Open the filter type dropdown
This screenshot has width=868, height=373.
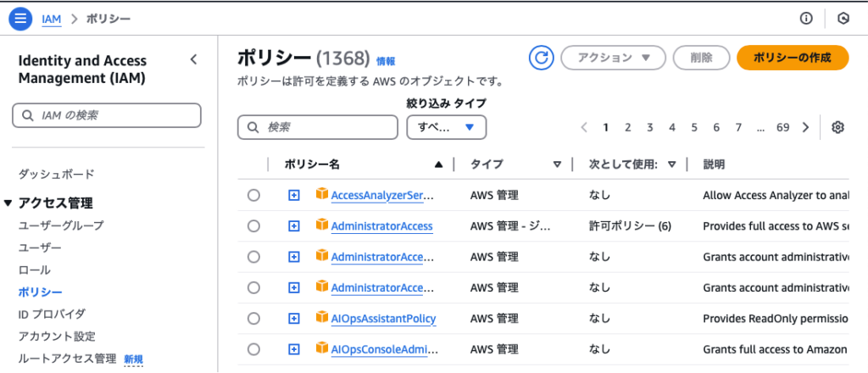tap(447, 127)
